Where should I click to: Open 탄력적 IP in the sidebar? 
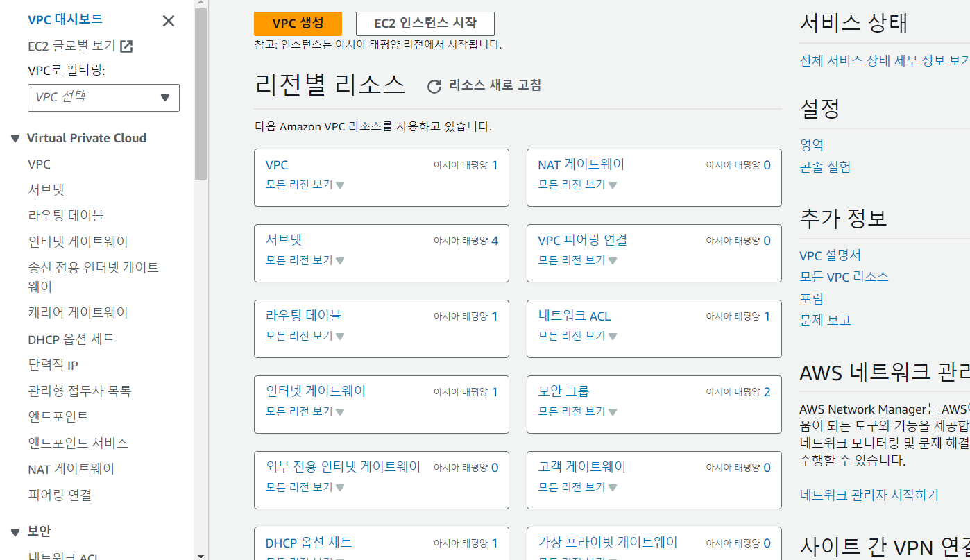[53, 365]
